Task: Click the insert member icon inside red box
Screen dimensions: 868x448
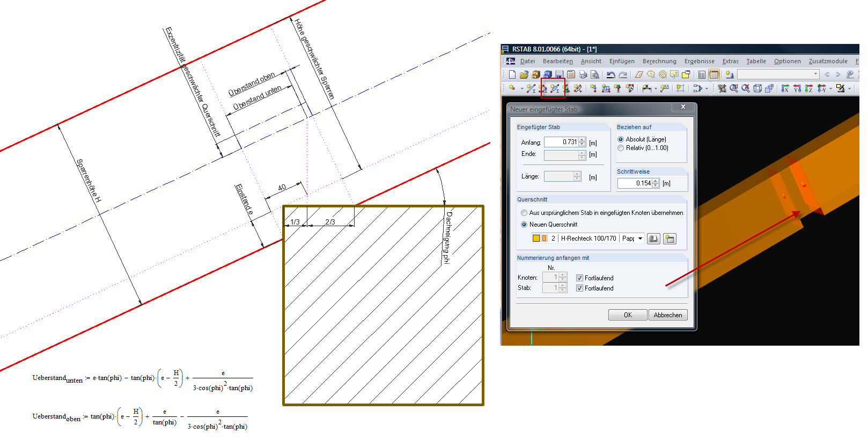Action: click(555, 88)
